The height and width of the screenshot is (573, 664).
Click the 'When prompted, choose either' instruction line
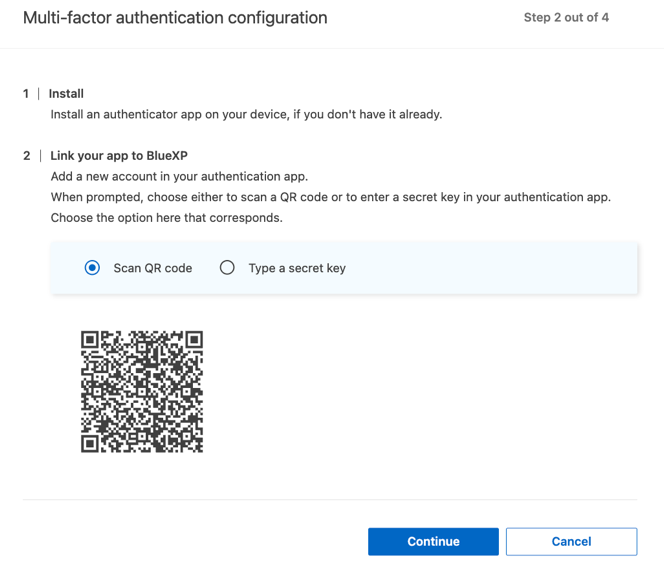point(330,197)
